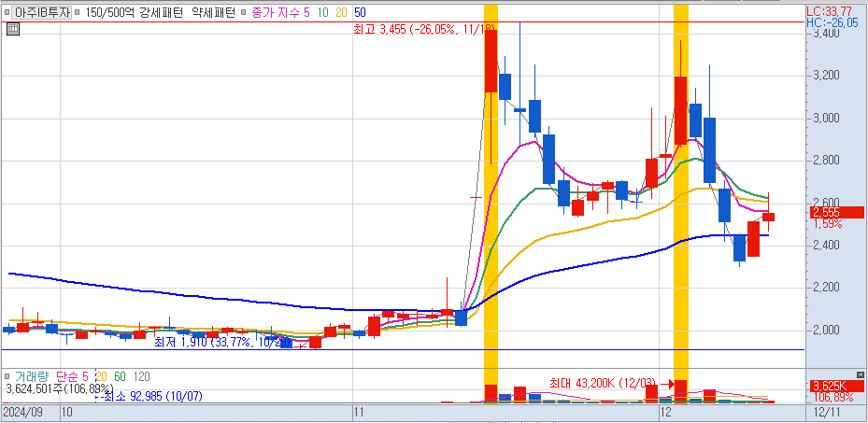Screen dimensions: 868x423
Task: Click the green 10-period close EMA label
Action: pos(322,12)
